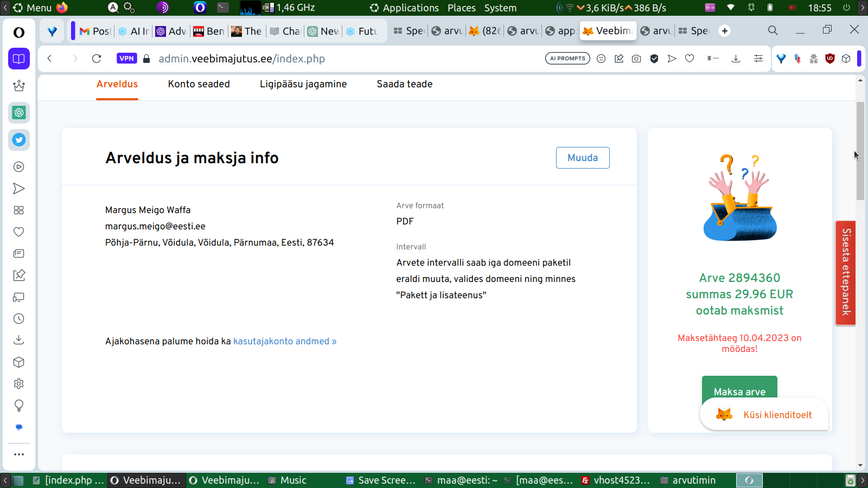
Task: Reload the current page
Action: [97, 59]
